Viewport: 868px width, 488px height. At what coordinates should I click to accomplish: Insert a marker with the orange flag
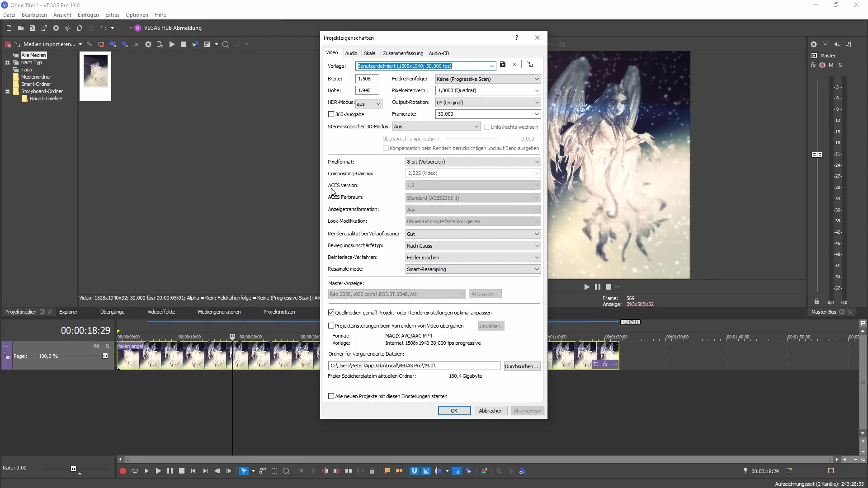(x=387, y=471)
